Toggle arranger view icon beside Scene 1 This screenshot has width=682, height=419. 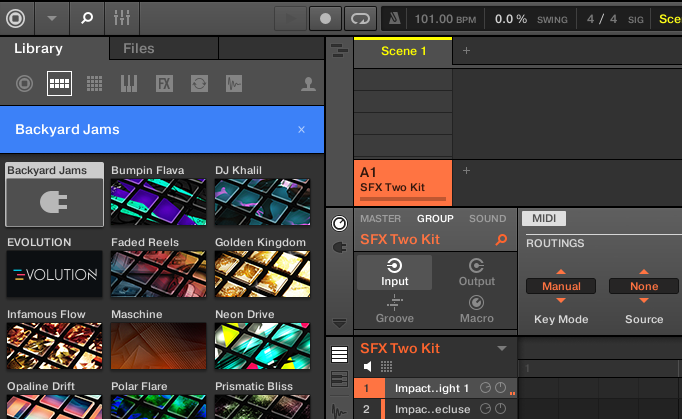[339, 50]
